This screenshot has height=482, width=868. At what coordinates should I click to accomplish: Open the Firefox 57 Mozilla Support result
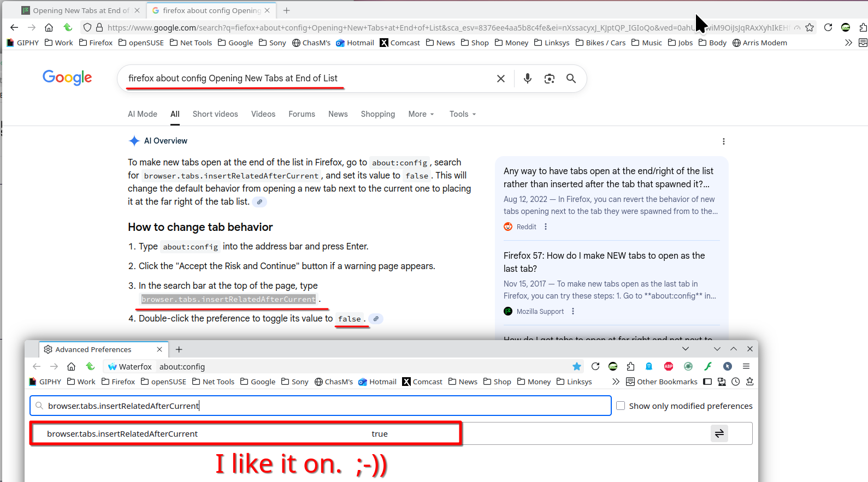click(604, 262)
